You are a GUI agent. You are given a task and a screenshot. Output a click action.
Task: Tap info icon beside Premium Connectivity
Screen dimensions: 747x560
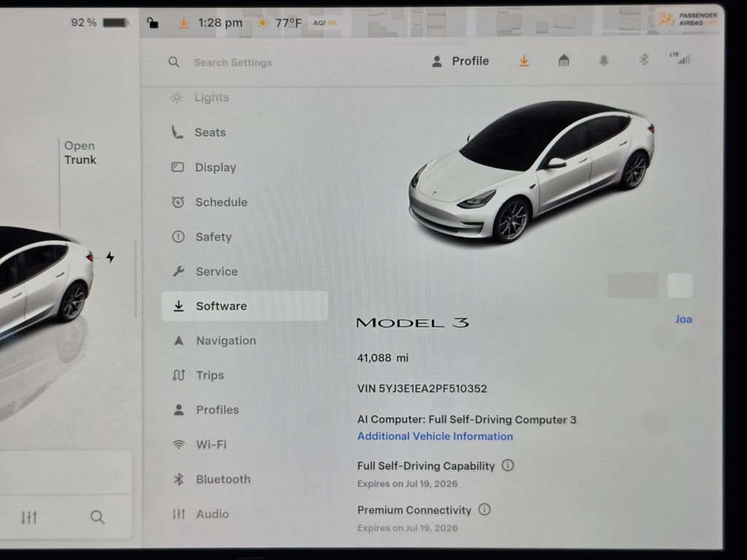pyautogui.click(x=484, y=510)
